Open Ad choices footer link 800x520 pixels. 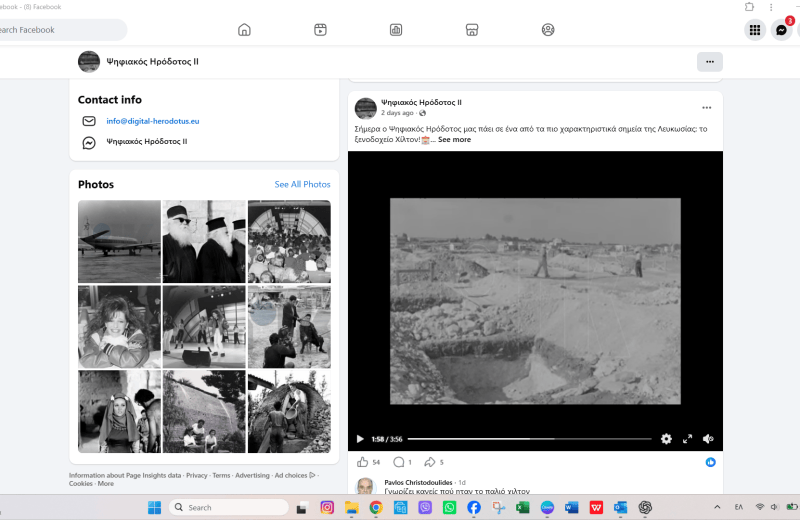(294, 476)
